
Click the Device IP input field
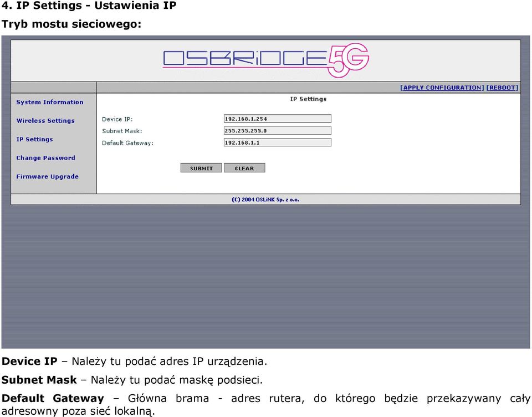[x=278, y=119]
